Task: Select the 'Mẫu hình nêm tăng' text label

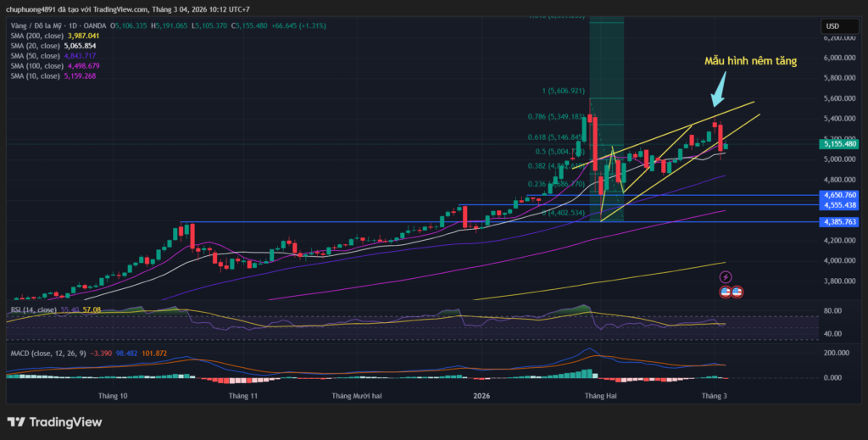Action: coord(750,61)
